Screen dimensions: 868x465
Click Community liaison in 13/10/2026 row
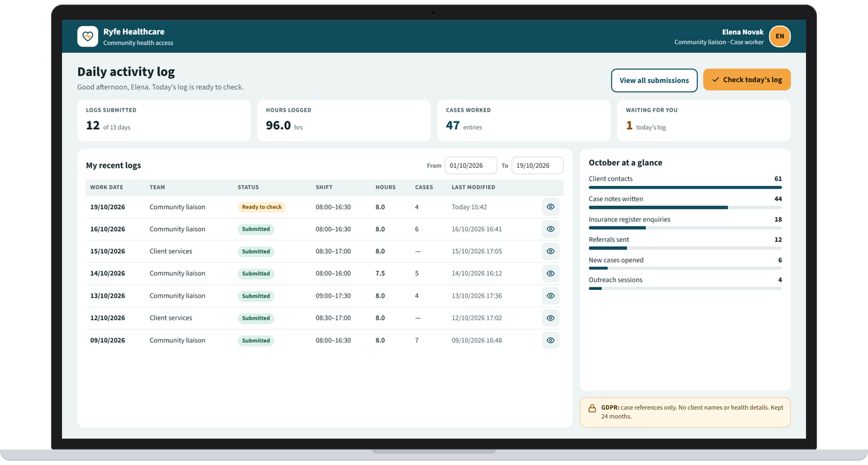tap(177, 296)
